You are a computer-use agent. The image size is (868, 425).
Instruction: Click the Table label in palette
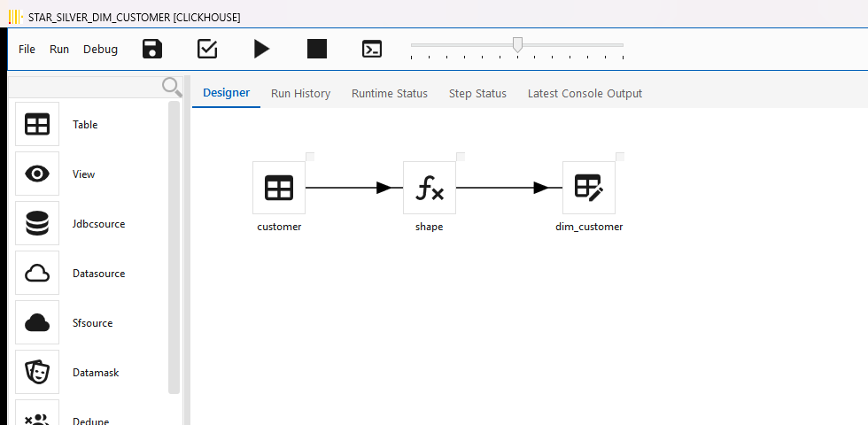pyautogui.click(x=85, y=125)
